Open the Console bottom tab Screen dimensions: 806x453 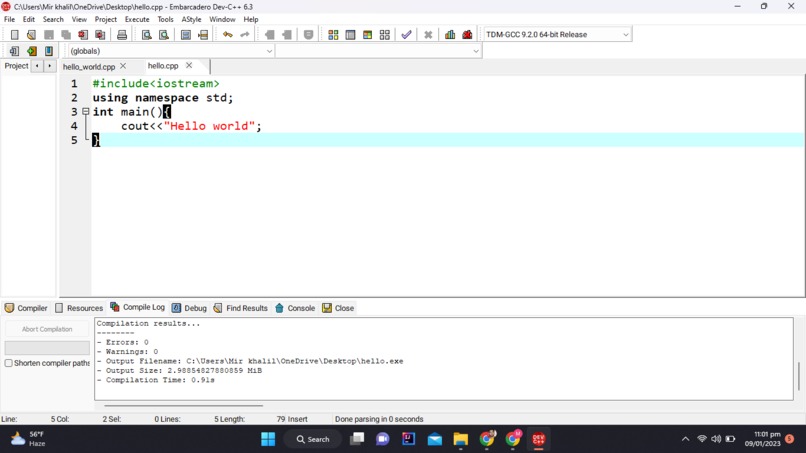click(295, 308)
